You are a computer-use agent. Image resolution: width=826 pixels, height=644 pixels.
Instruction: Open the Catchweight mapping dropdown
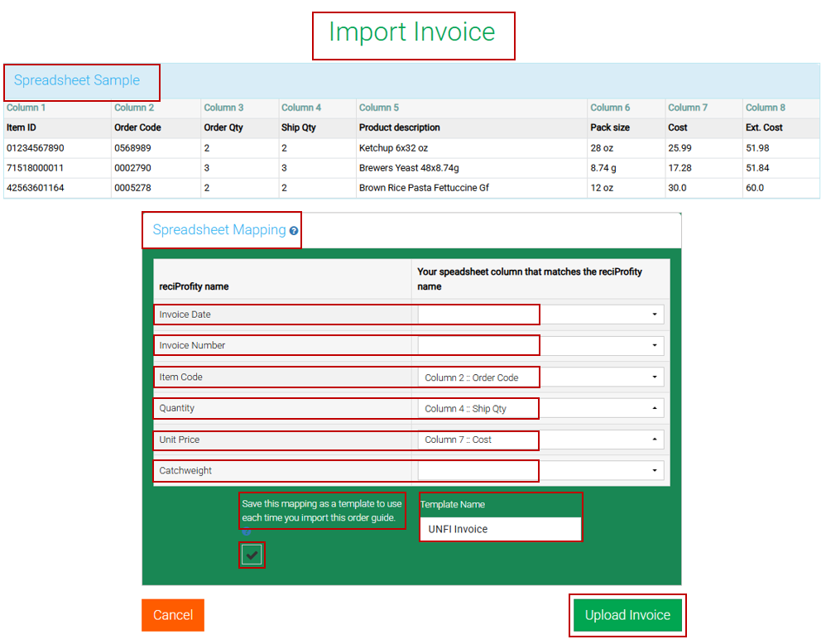coord(654,470)
